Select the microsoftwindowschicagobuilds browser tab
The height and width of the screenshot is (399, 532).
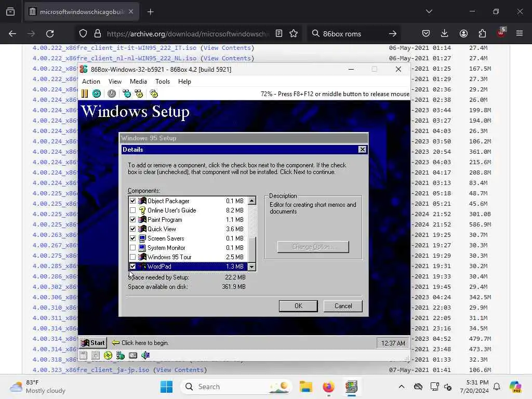click(82, 12)
